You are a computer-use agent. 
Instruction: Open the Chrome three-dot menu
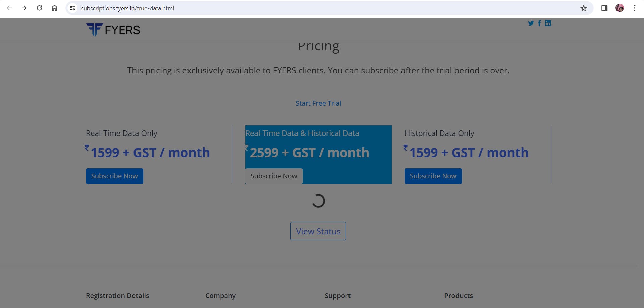click(635, 8)
